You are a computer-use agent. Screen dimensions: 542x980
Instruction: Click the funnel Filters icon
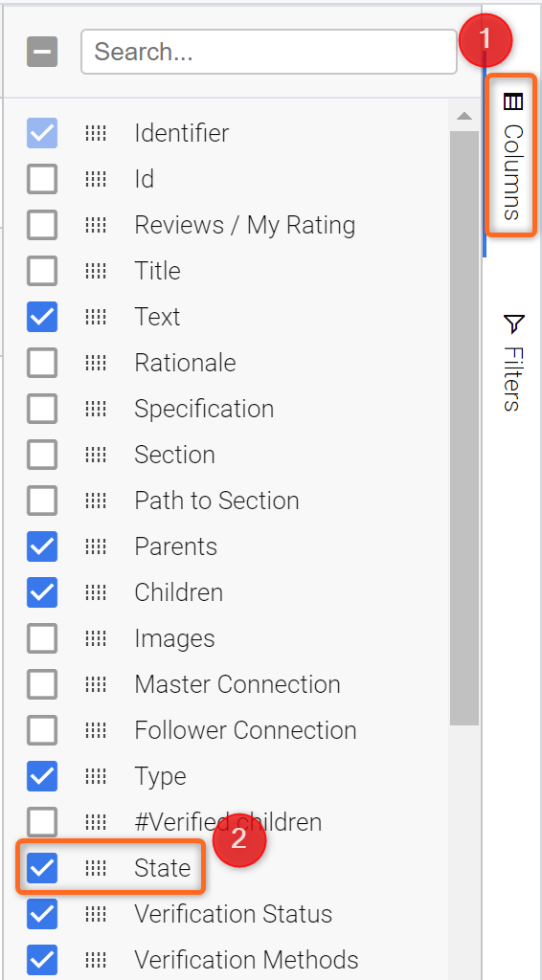coord(513,323)
